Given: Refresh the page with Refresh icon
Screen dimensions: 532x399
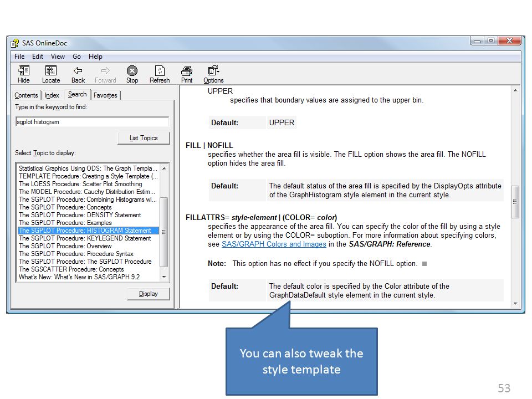Looking at the screenshot, I should click(160, 70).
